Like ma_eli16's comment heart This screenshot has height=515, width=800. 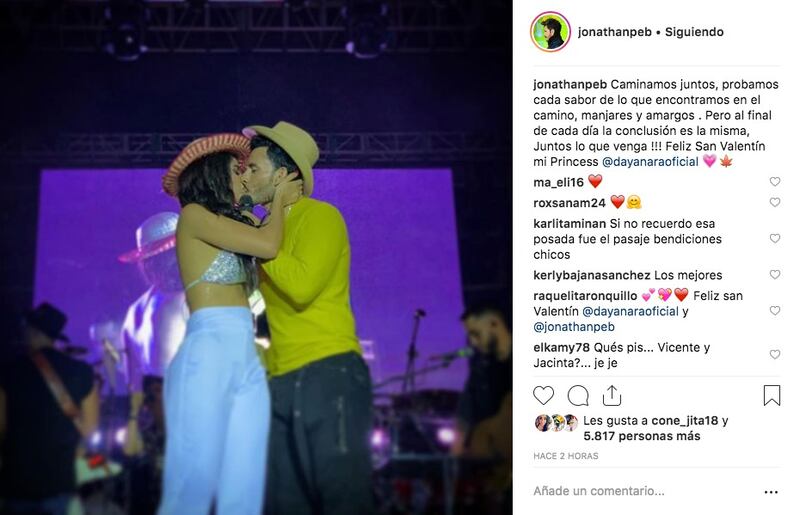click(775, 182)
